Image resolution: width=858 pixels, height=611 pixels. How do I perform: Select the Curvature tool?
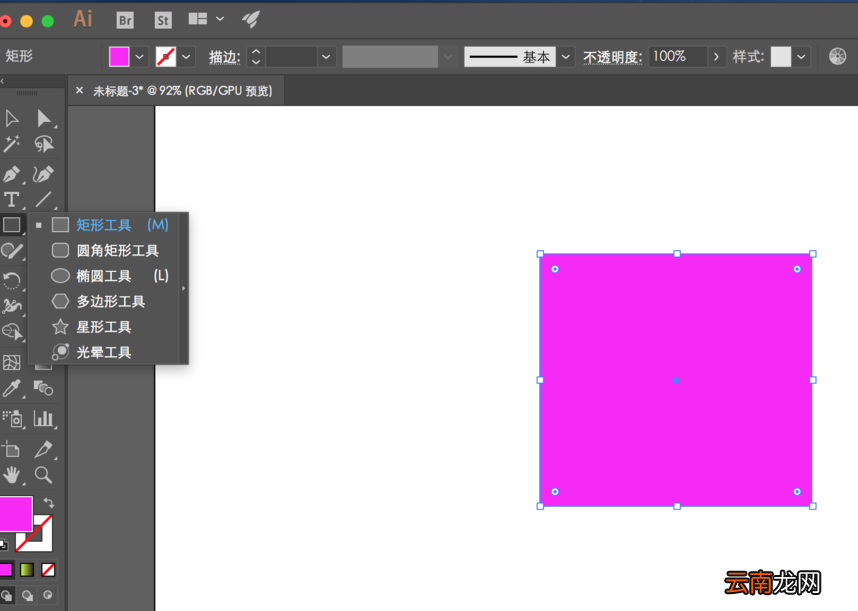pos(43,174)
